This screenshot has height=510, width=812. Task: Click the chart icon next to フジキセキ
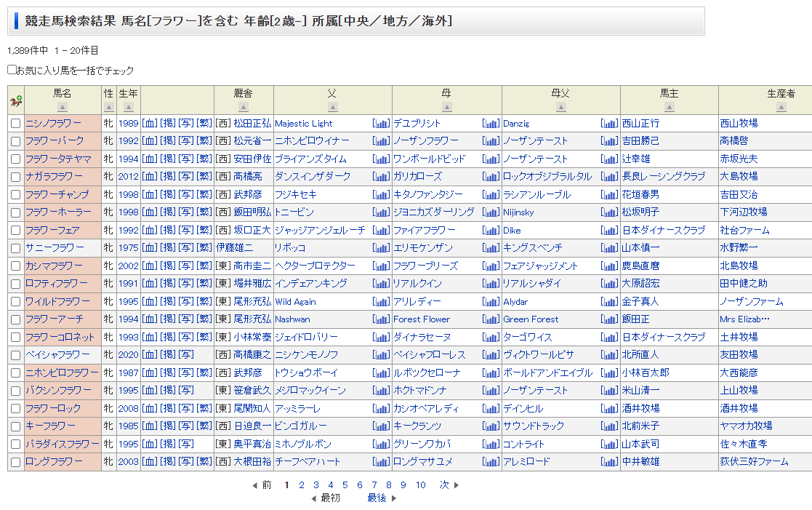pyautogui.click(x=382, y=195)
